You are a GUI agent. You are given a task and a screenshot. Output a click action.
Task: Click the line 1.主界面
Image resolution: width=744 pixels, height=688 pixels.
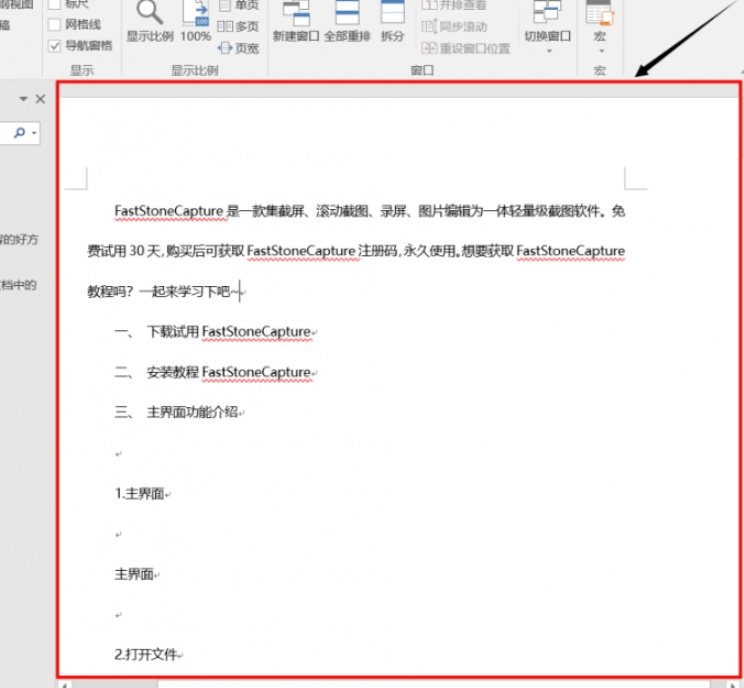[140, 493]
